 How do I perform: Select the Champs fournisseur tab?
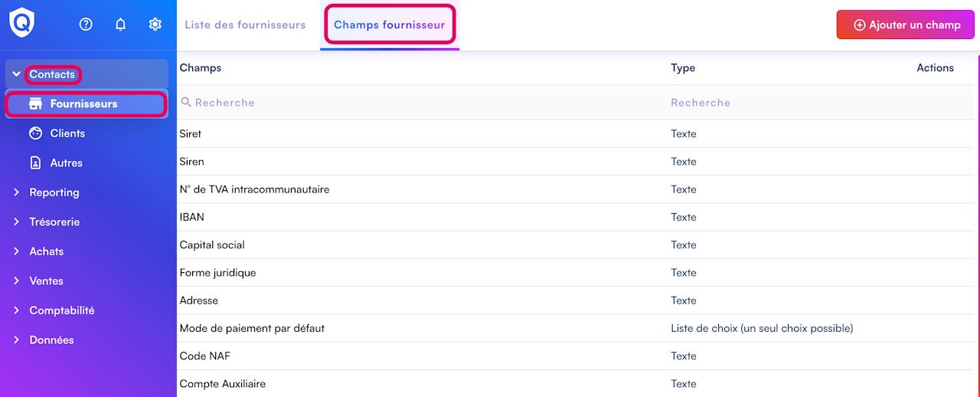coord(389,25)
